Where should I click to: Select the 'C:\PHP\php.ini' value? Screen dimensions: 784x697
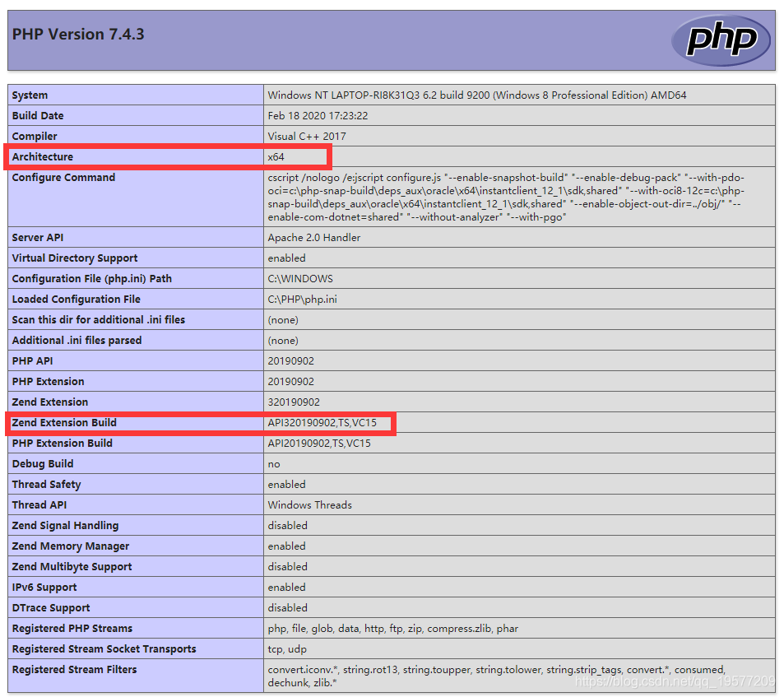click(x=302, y=299)
